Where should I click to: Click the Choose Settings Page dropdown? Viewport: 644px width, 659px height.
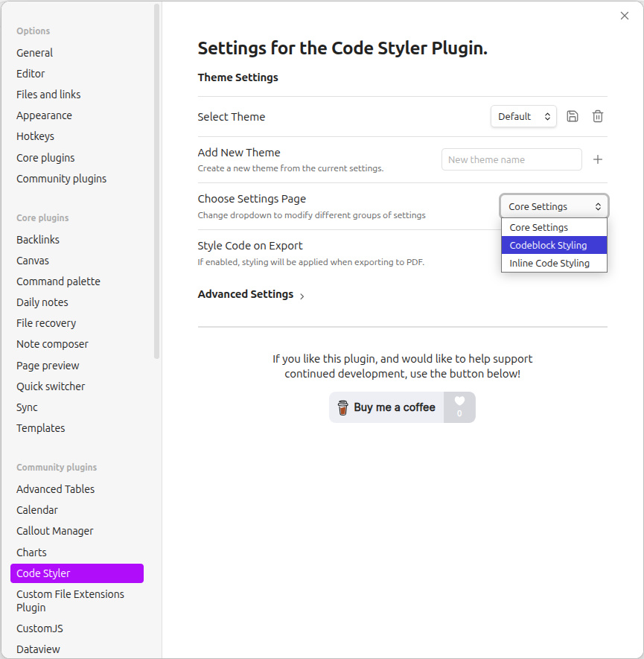click(554, 206)
